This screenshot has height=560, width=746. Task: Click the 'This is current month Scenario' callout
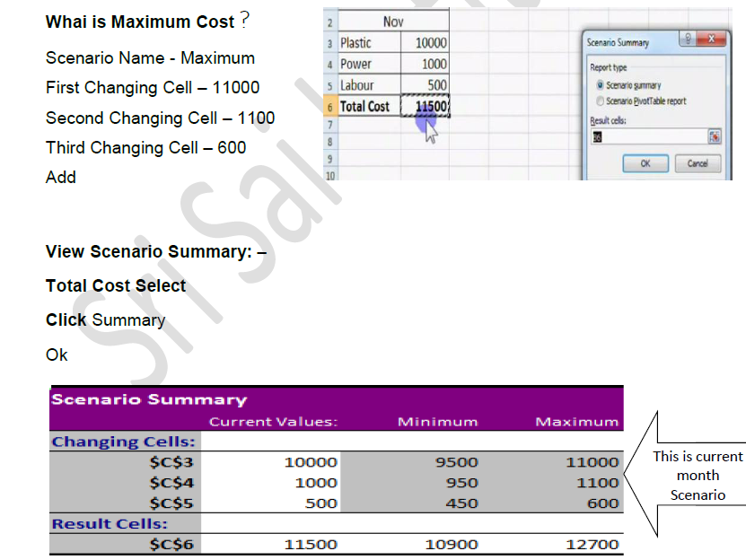pos(698,476)
